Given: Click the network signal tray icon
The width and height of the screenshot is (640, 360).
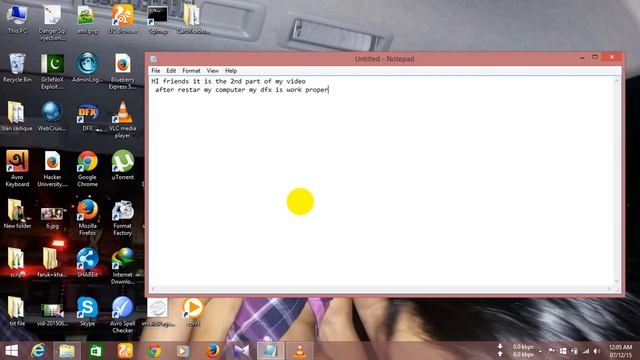Looking at the screenshot, I should coord(586,351).
